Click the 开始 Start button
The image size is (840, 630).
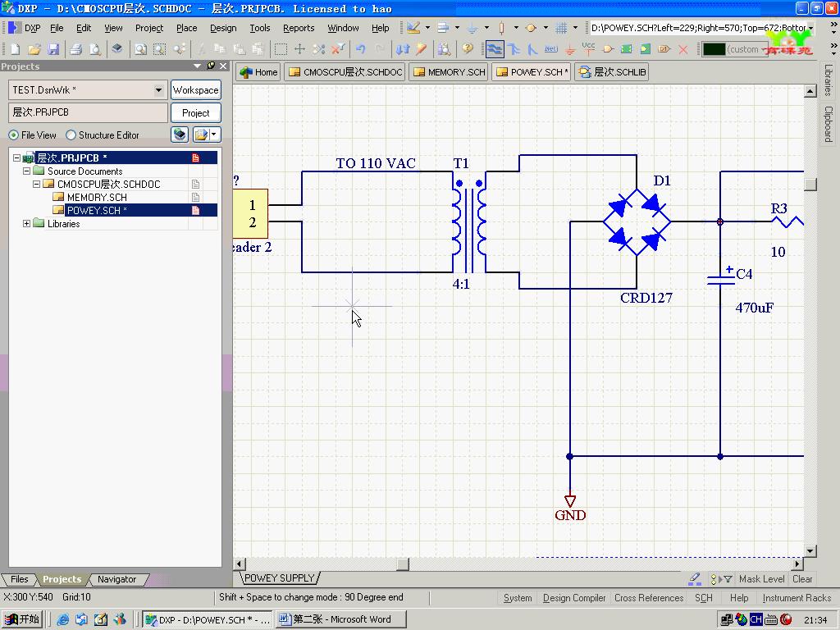pos(22,619)
